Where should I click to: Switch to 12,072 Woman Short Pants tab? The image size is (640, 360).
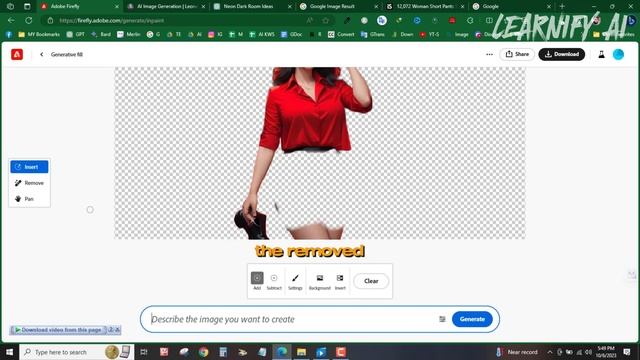tap(425, 7)
